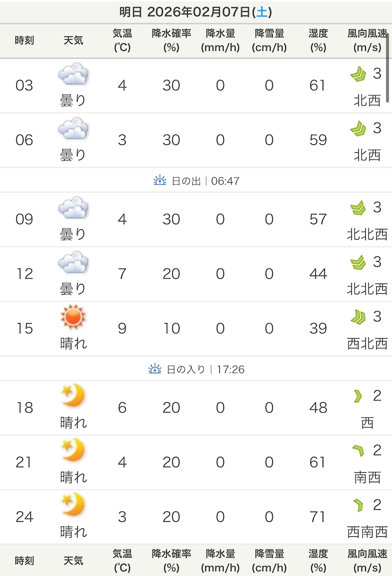Click the cloudy weather icon at 03
Image resolution: width=392 pixels, height=576 pixels.
[73, 75]
